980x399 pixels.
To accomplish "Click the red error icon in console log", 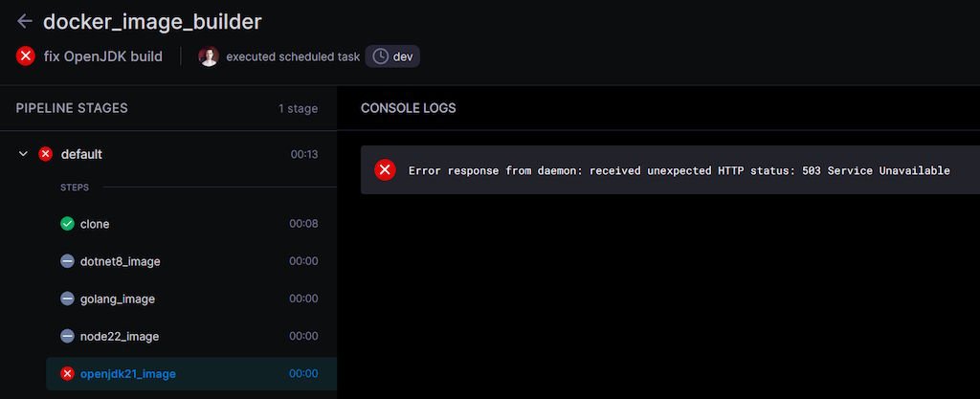I will click(385, 170).
